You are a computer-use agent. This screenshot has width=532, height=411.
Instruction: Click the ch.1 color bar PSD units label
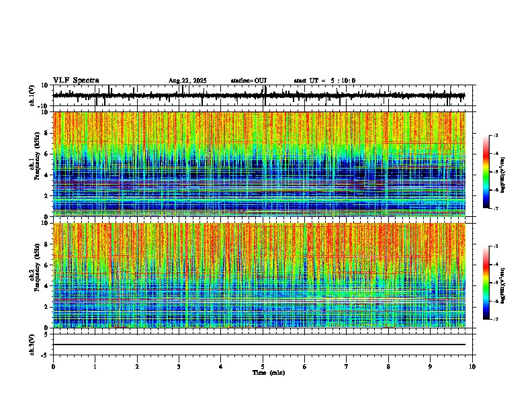503,175
